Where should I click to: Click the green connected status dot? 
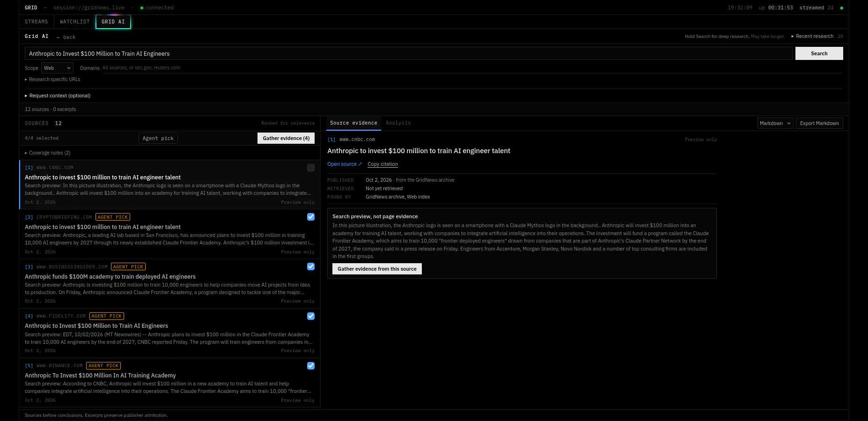pos(142,8)
